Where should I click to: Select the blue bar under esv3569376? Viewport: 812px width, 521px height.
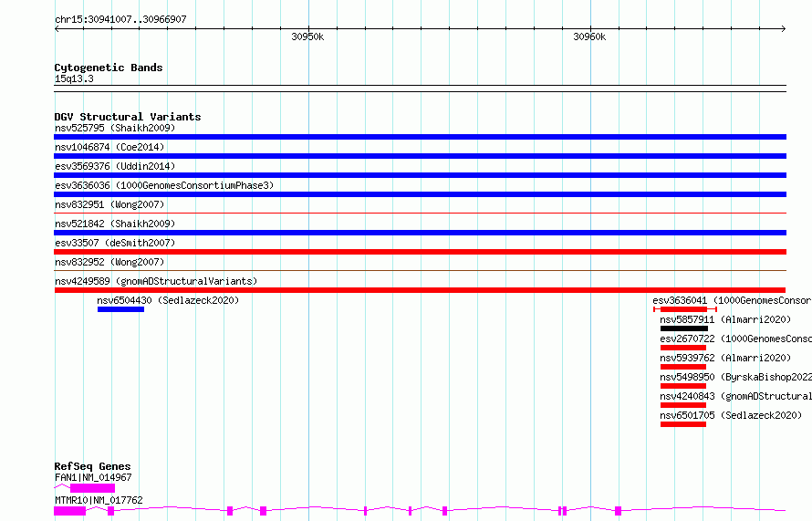coord(420,175)
